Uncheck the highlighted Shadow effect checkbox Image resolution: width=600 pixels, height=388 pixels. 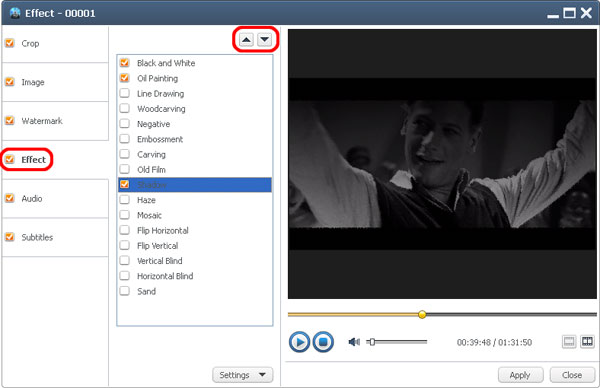(124, 184)
